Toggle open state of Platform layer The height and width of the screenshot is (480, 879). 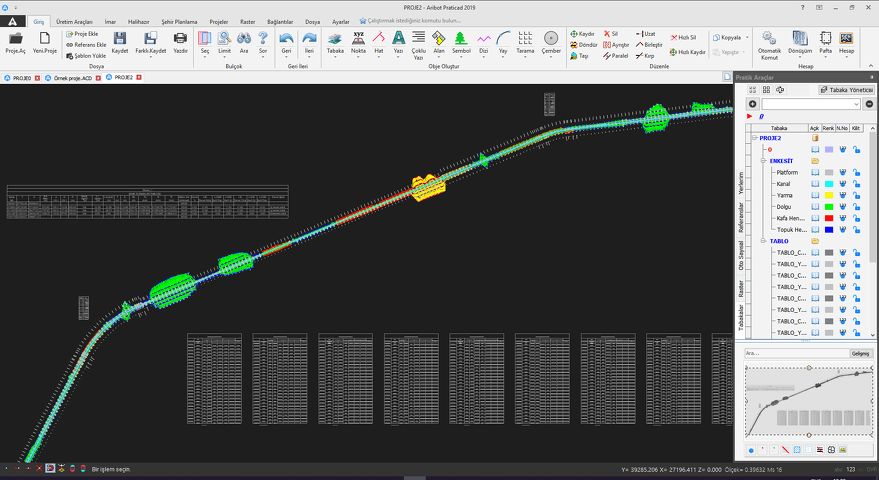pos(815,173)
